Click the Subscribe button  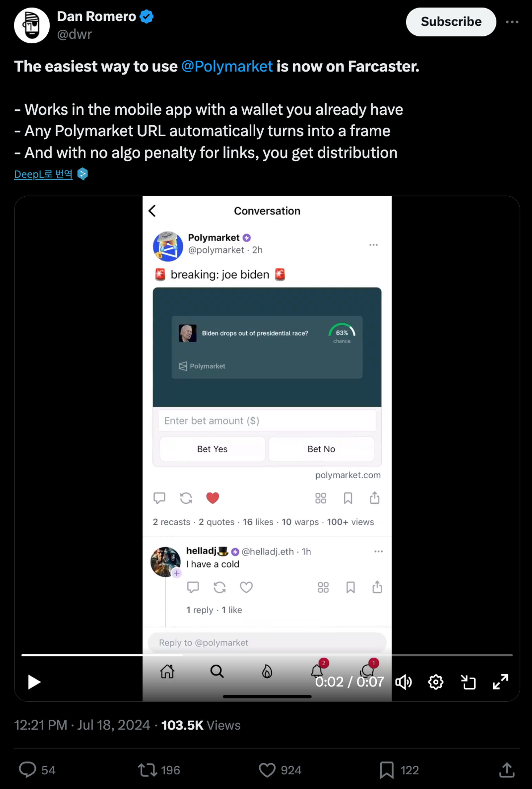coord(451,22)
